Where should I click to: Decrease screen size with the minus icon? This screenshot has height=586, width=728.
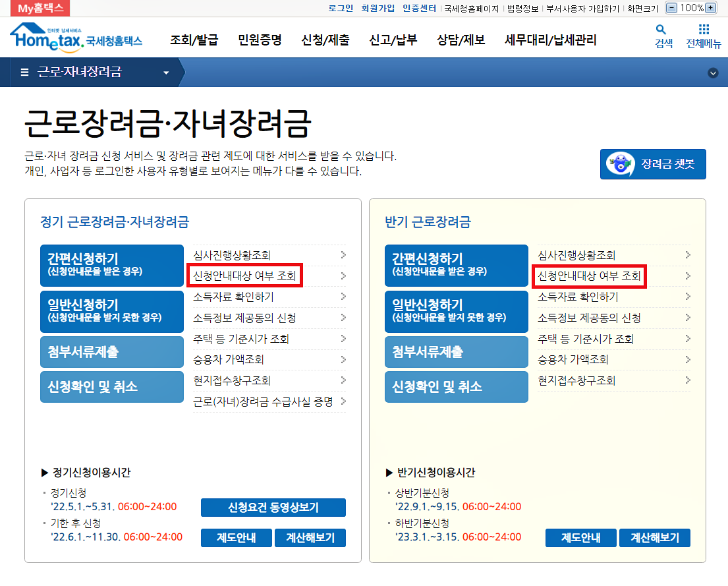(671, 8)
